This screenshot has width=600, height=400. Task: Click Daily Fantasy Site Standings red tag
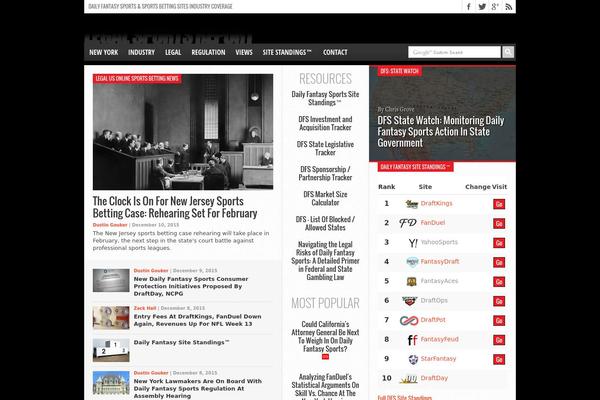pyautogui.click(x=415, y=167)
